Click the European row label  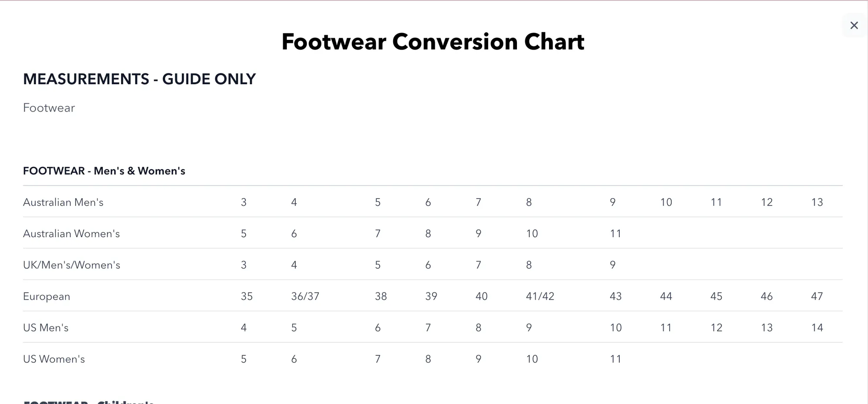coord(46,296)
